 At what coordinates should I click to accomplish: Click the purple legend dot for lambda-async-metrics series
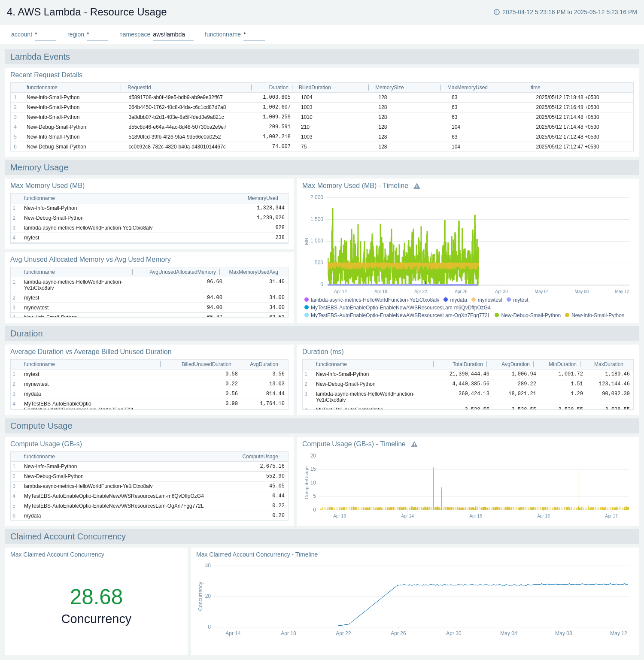click(306, 300)
